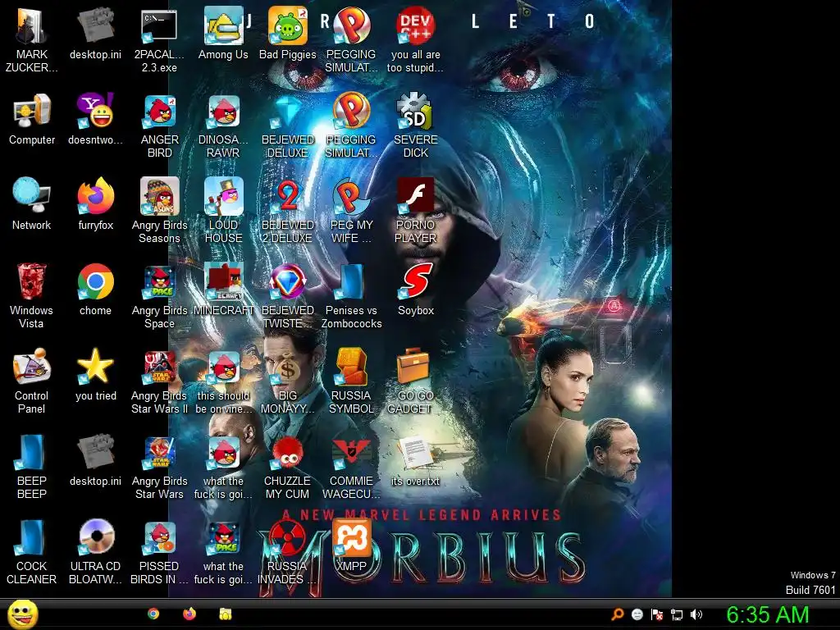The width and height of the screenshot is (840, 630).
Task: Select the Soybox shortcut
Action: point(415,289)
